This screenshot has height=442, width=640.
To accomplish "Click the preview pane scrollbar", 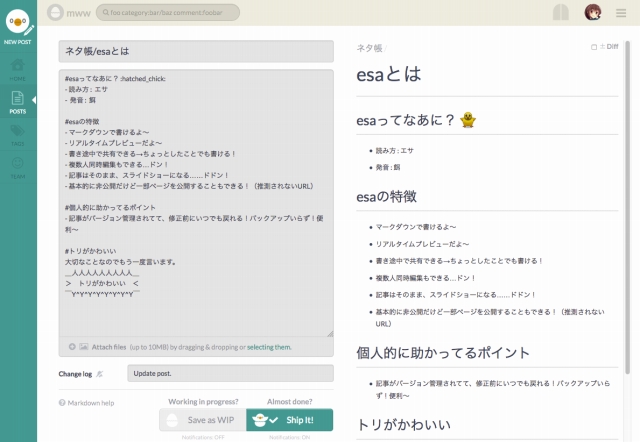I will [x=627, y=208].
